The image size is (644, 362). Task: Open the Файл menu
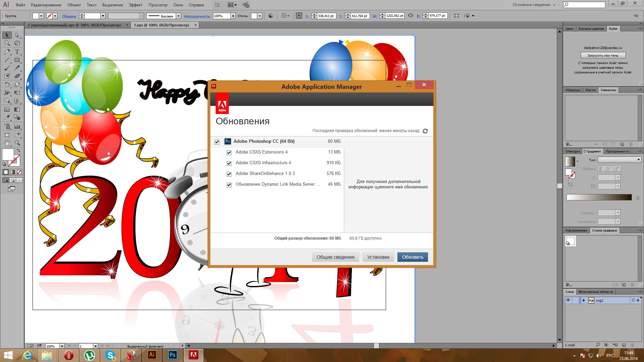(20, 5)
